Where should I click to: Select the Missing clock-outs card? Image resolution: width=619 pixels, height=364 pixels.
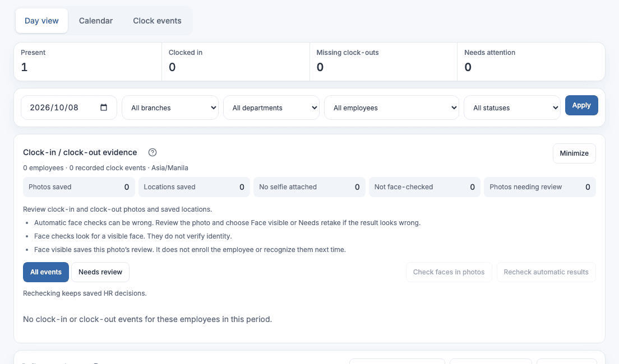point(384,62)
